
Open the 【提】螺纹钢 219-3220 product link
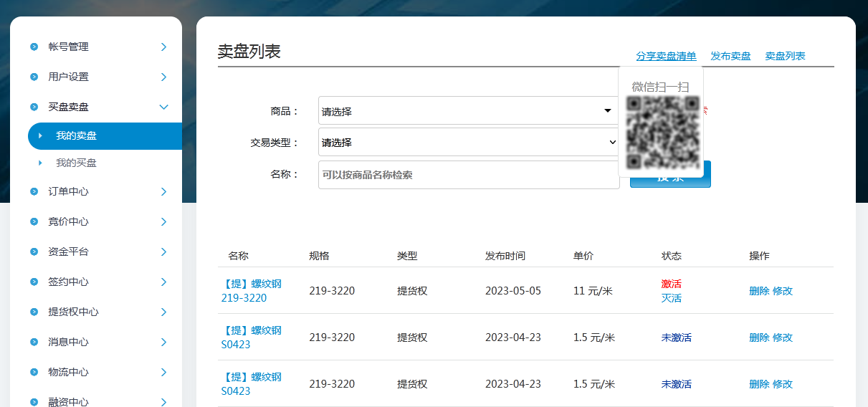(251, 291)
